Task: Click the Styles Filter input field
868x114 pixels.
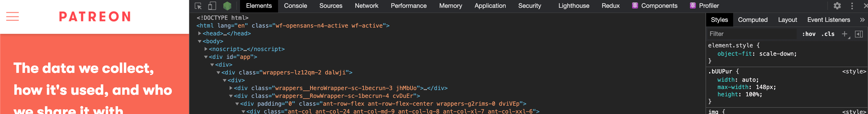Action: 751,34
